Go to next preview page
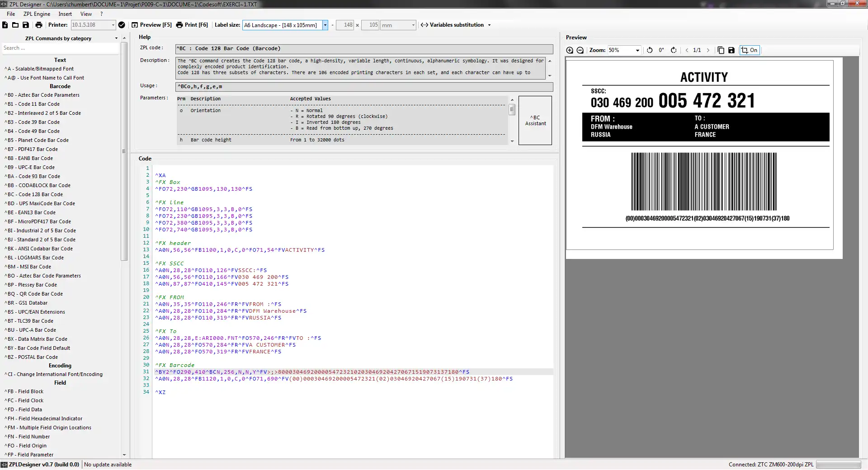Image resolution: width=868 pixels, height=470 pixels. pos(708,50)
